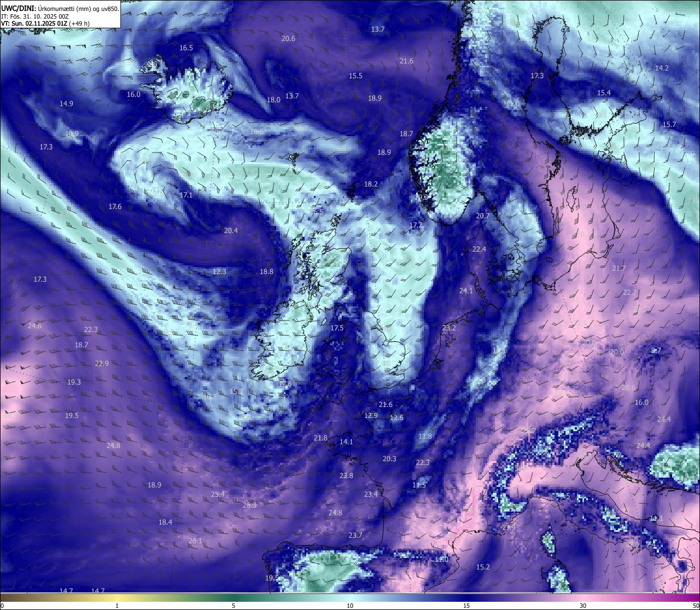The height and width of the screenshot is (610, 700).
Task: Click the '30' tick label on the color scale
Action: click(x=583, y=606)
